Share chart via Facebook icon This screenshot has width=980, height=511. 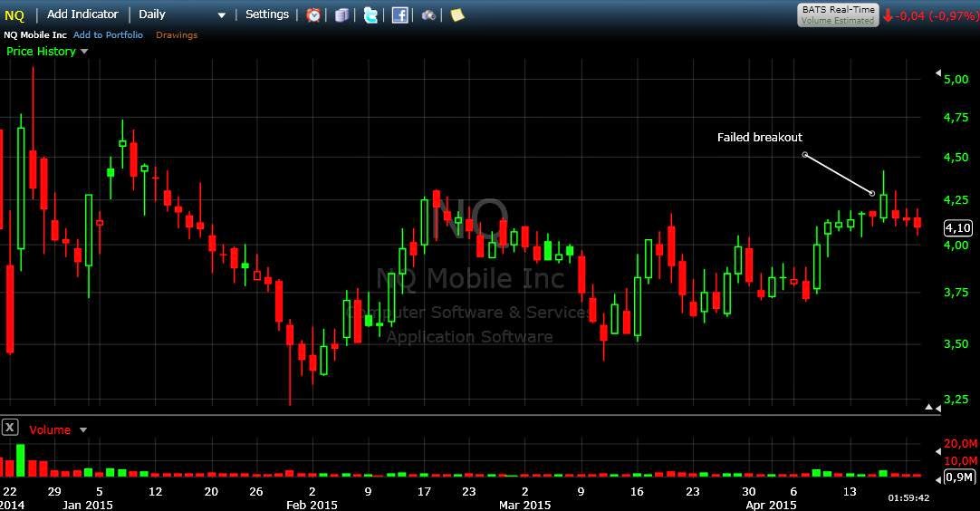point(400,15)
